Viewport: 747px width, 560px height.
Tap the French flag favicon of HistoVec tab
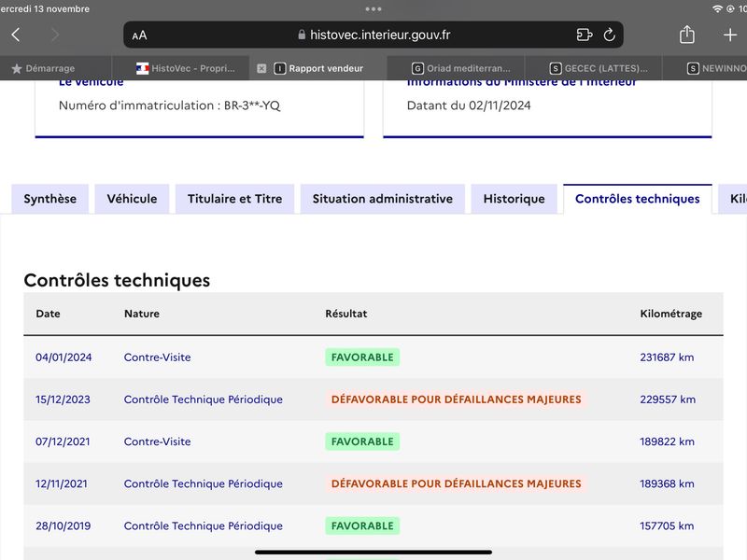click(142, 68)
